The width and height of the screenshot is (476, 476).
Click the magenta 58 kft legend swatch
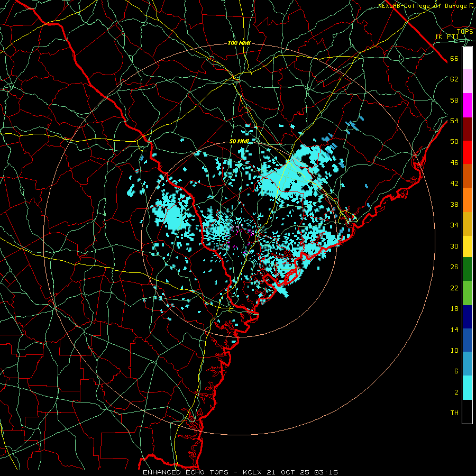point(467,105)
